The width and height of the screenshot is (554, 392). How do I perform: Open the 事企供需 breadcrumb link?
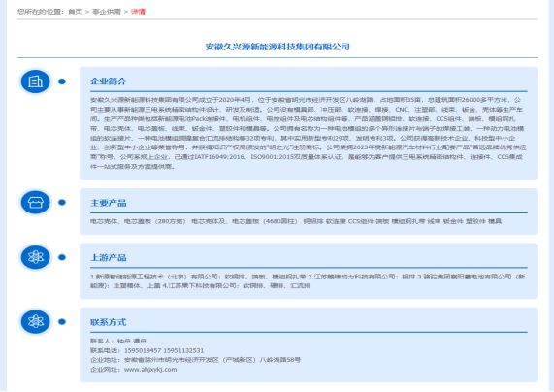pyautogui.click(x=107, y=12)
